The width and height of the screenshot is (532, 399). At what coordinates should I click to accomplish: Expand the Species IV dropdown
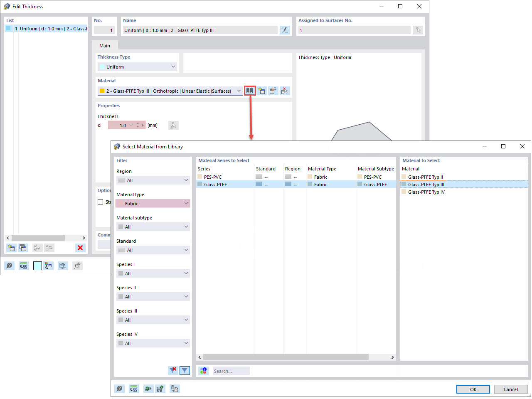pyautogui.click(x=153, y=343)
